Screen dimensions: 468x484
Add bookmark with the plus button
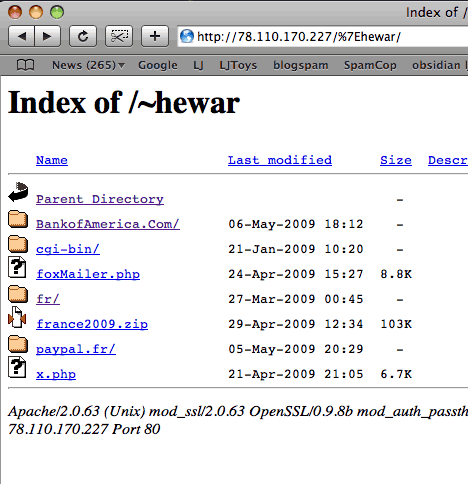pyautogui.click(x=155, y=36)
